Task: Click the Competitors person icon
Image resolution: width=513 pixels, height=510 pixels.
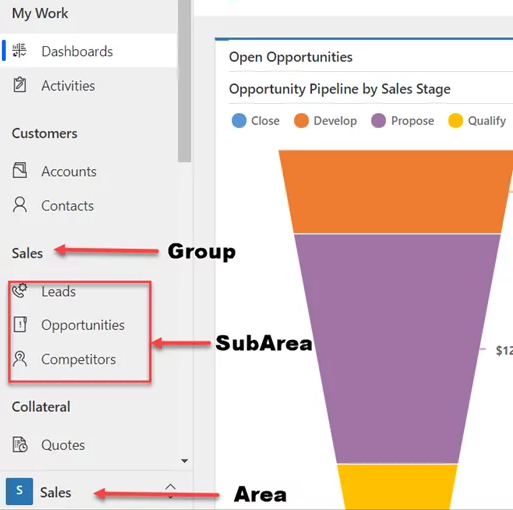Action: coord(20,359)
